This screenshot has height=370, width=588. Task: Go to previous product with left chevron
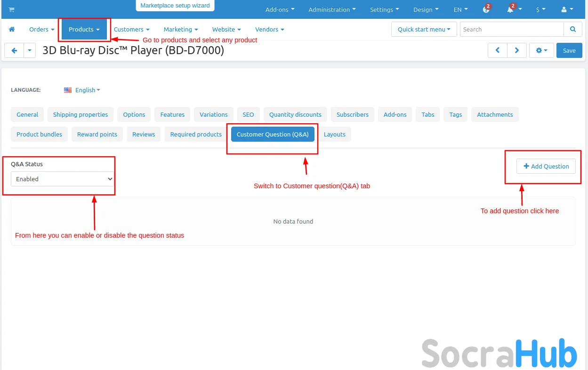pyautogui.click(x=497, y=50)
